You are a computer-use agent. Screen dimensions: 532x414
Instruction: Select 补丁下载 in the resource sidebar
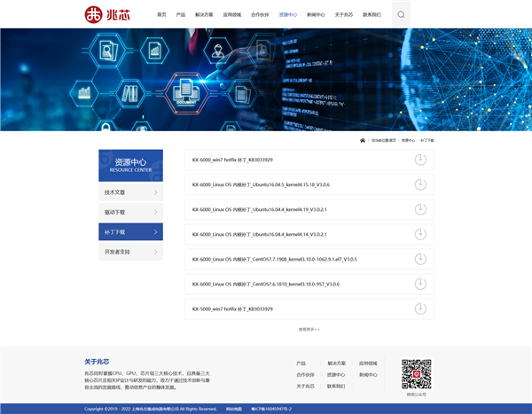click(130, 231)
